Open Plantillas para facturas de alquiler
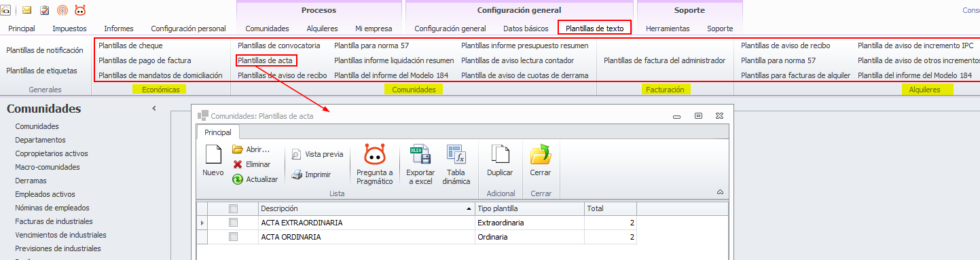Viewport: 980px width, 260px height. click(795, 75)
